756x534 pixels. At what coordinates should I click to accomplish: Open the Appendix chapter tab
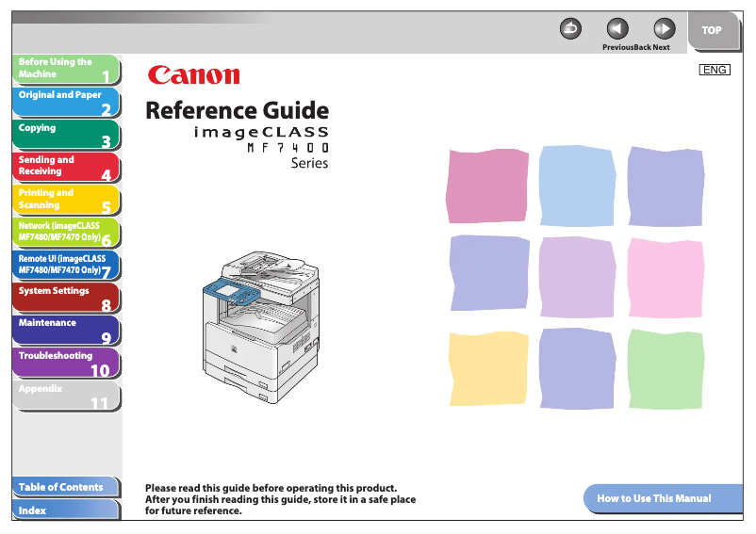(65, 396)
